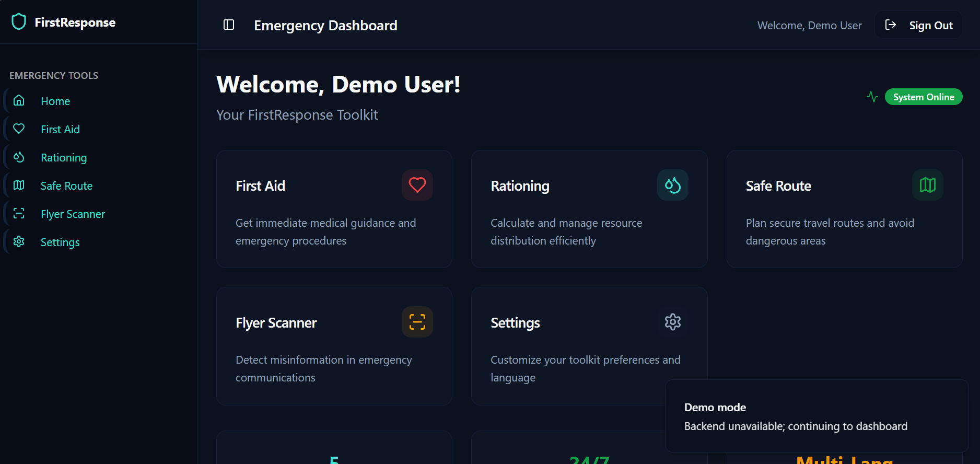
Task: Open the Flyer Scanner card title
Action: (x=276, y=323)
